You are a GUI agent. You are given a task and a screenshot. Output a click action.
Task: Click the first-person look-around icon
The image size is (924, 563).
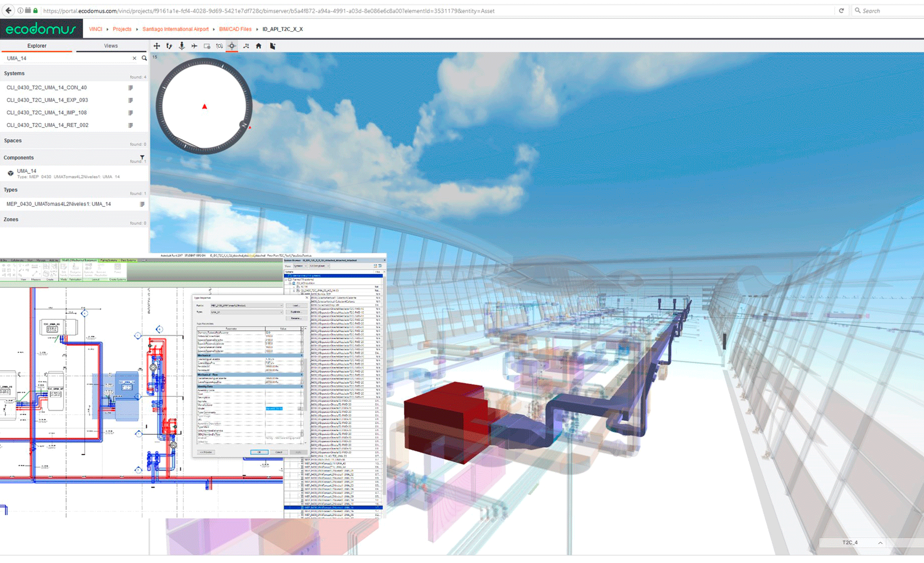click(182, 46)
